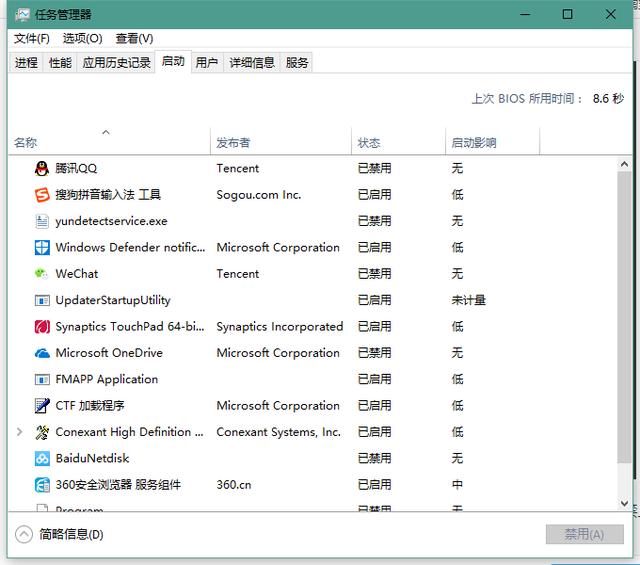
Task: Click the BIOS time value 8.6 秒
Action: (x=608, y=98)
